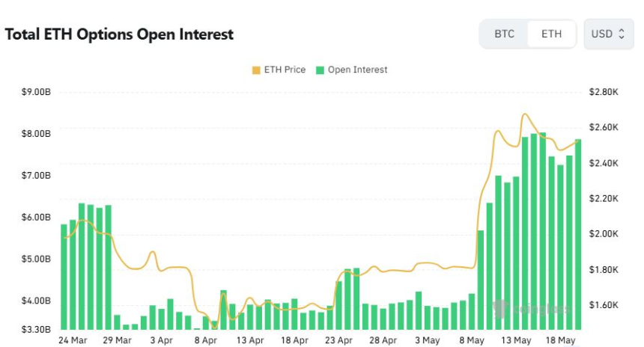
Task: Click the ETH price line peak above $2.60K
Action: coord(524,114)
